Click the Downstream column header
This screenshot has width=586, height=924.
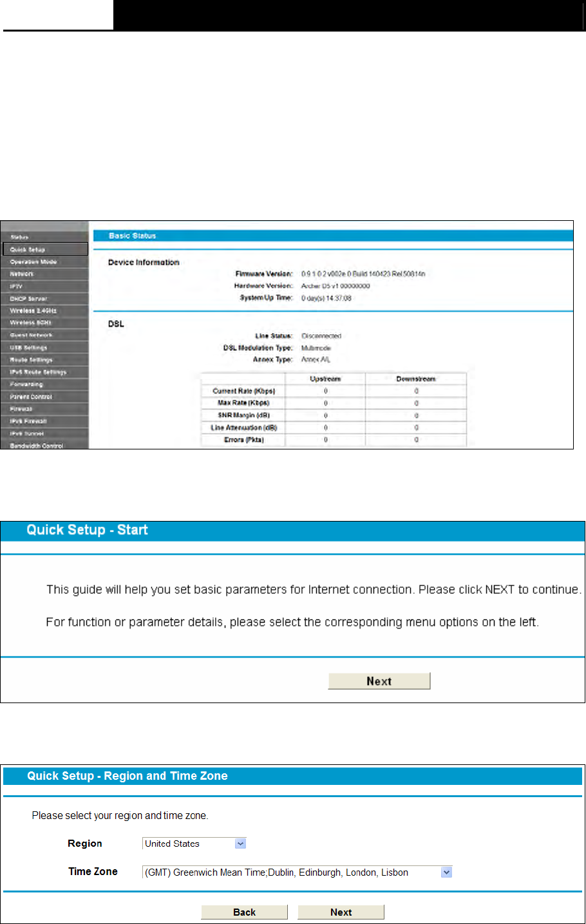[416, 379]
